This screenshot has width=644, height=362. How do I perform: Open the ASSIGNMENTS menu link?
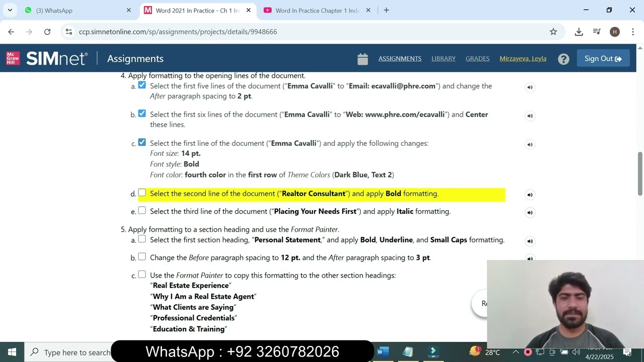point(400,59)
